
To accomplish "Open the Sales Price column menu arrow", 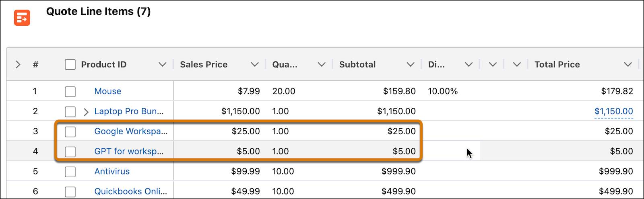I will pyautogui.click(x=254, y=64).
